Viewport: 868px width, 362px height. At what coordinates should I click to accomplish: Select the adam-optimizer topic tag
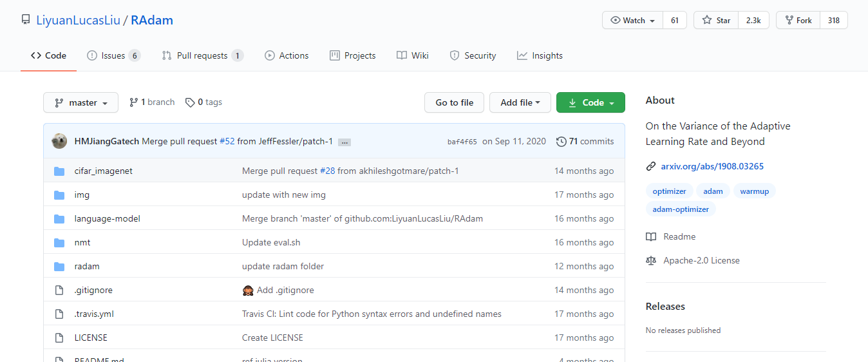coord(681,209)
